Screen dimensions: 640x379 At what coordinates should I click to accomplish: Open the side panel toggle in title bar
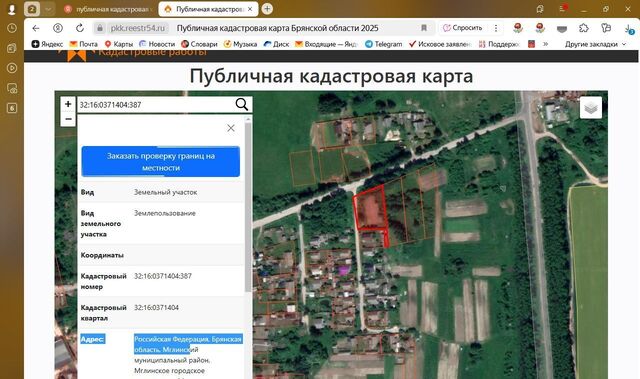click(540, 9)
